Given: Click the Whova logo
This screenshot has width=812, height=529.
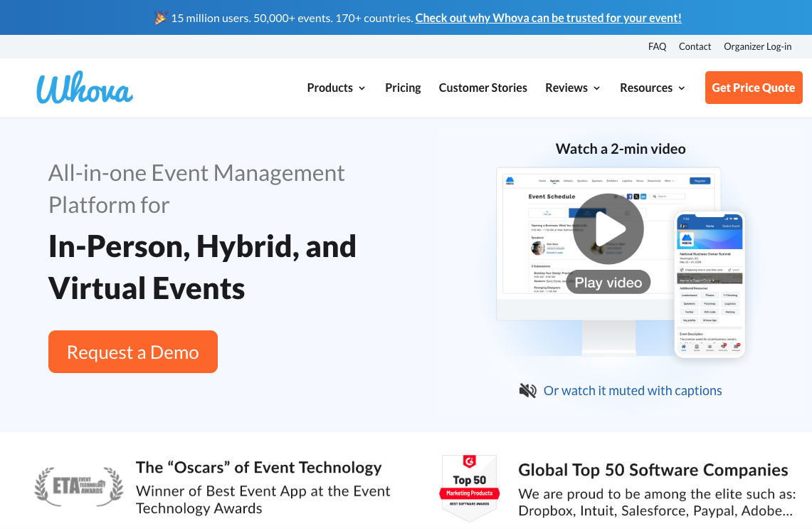Looking at the screenshot, I should click(x=85, y=88).
